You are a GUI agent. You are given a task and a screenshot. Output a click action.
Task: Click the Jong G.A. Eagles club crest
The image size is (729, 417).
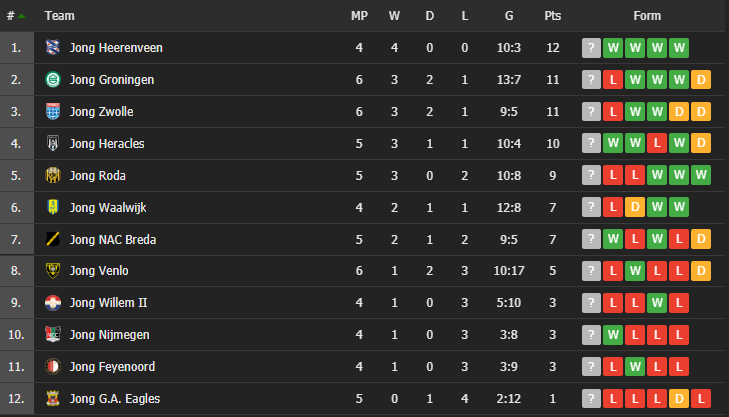(x=53, y=398)
